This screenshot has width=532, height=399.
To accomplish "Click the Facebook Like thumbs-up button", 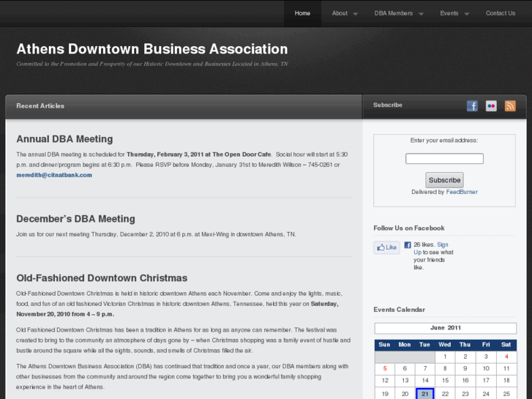I will tap(387, 247).
